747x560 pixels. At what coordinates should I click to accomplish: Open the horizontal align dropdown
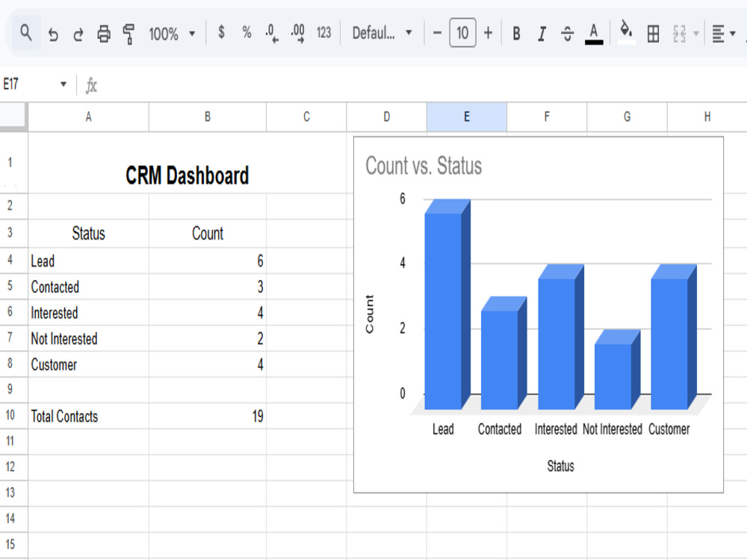pyautogui.click(x=724, y=34)
